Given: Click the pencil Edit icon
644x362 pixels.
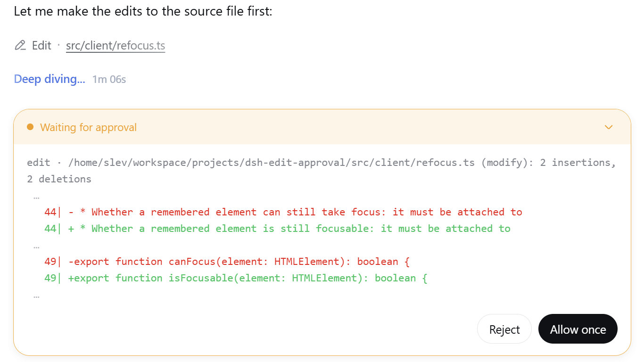Looking at the screenshot, I should click(x=20, y=46).
